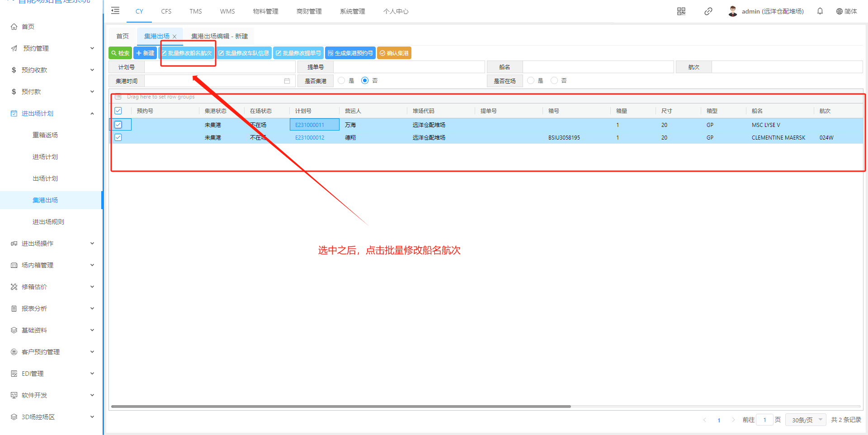Click the 首页 home icon in sidebar
Screen dimensions: 868x435
(x=14, y=27)
